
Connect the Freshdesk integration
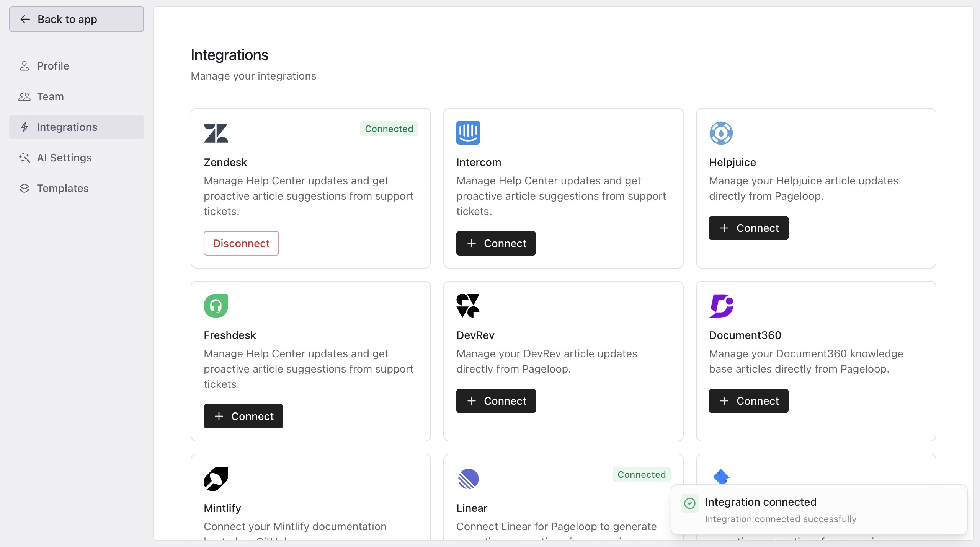click(243, 416)
